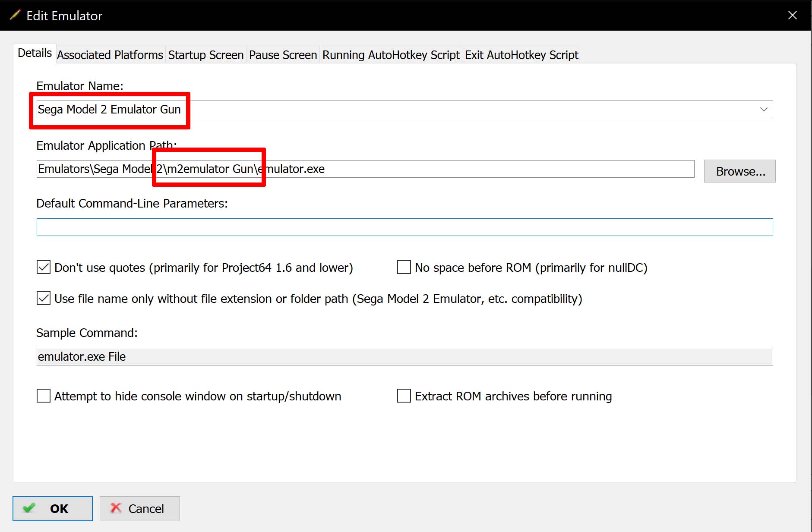Click the pencil icon in the title bar
The image size is (812, 532).
pos(15,16)
